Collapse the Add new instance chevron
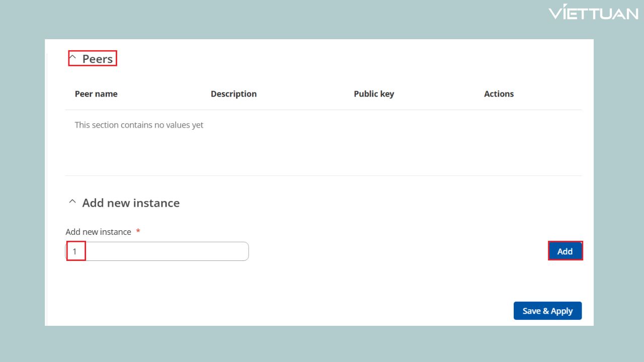The width and height of the screenshot is (644, 362). [72, 202]
